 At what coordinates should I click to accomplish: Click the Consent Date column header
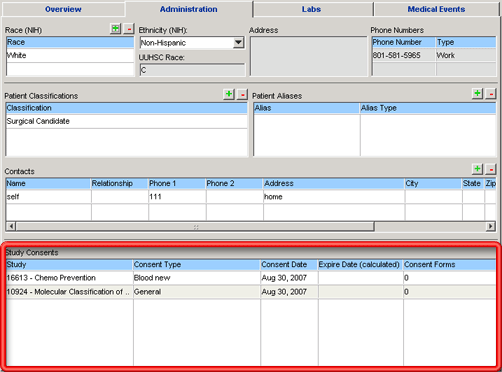point(289,265)
